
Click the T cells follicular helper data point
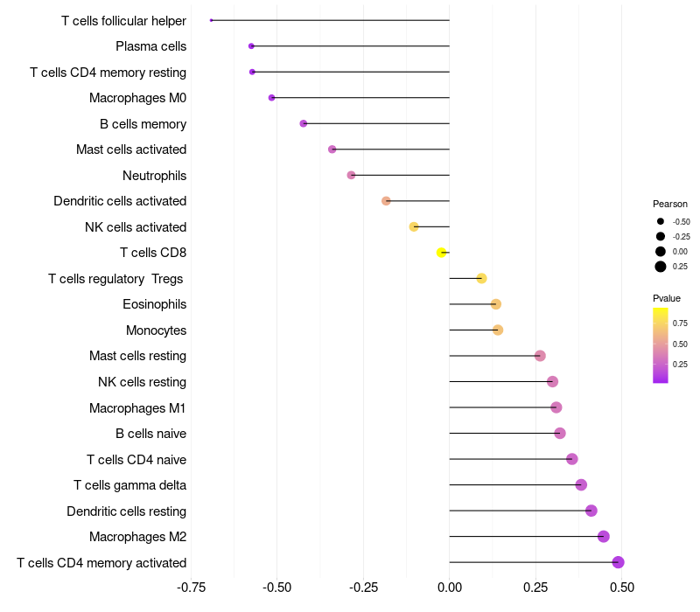[x=212, y=20]
